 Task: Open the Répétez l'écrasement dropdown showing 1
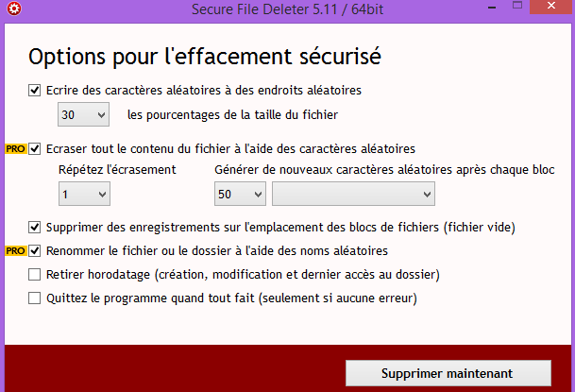click(x=84, y=194)
